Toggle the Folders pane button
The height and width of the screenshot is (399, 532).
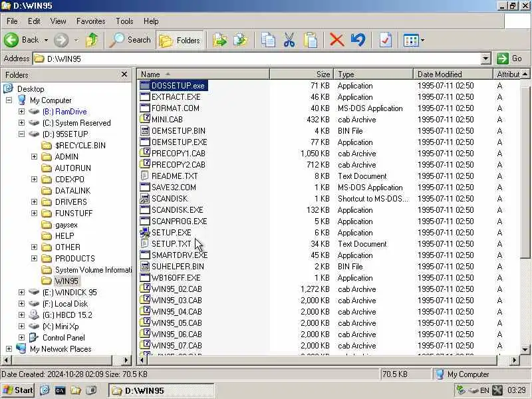point(180,40)
